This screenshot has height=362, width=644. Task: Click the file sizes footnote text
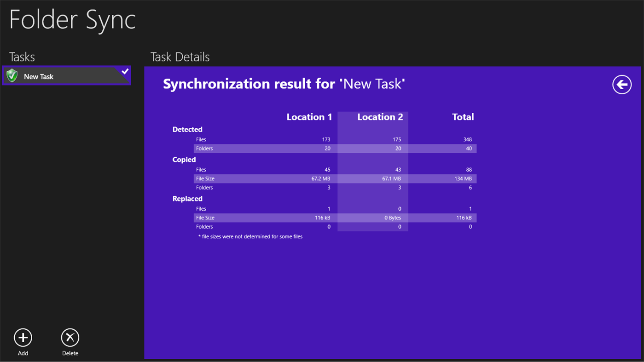(251, 236)
